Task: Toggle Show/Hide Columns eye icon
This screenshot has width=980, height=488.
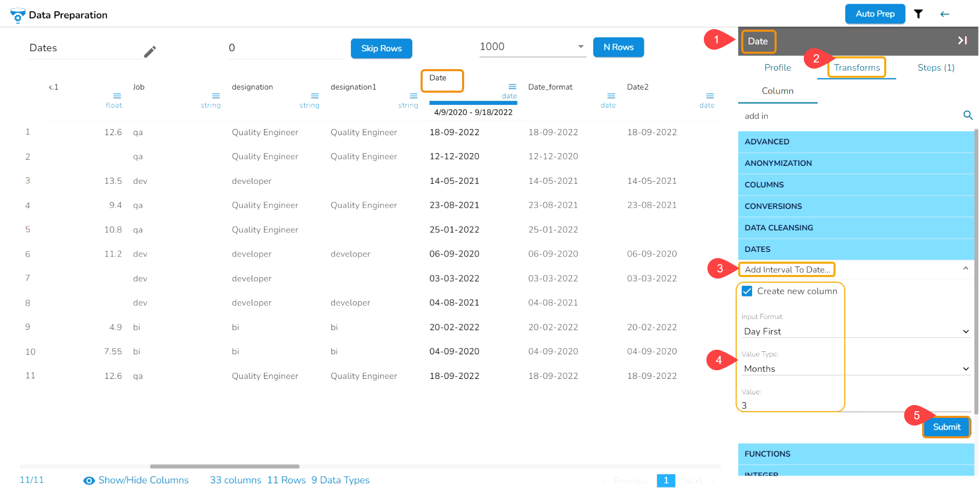Action: click(x=89, y=480)
